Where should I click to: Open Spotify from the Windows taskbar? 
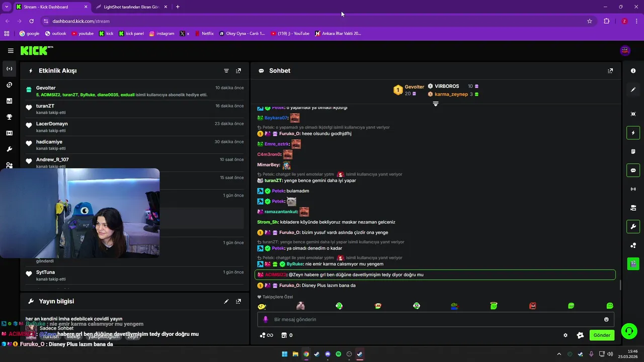point(338,354)
